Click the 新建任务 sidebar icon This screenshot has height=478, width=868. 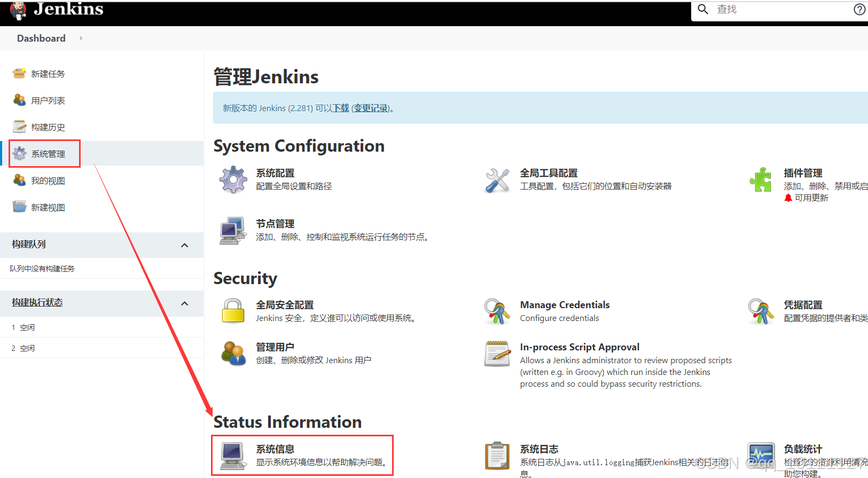tap(19, 73)
